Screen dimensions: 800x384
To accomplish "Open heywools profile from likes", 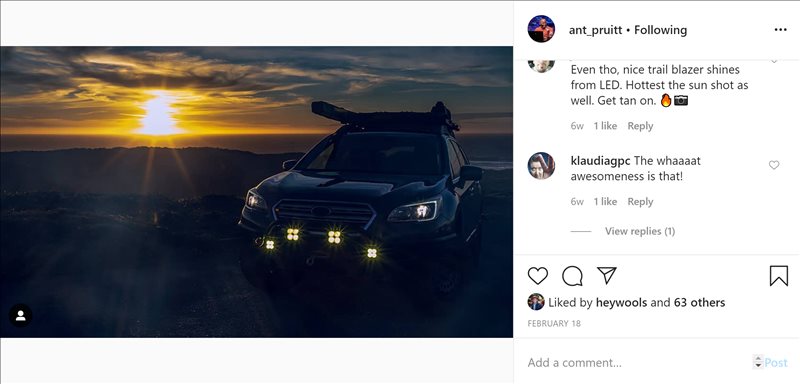I will tap(621, 302).
